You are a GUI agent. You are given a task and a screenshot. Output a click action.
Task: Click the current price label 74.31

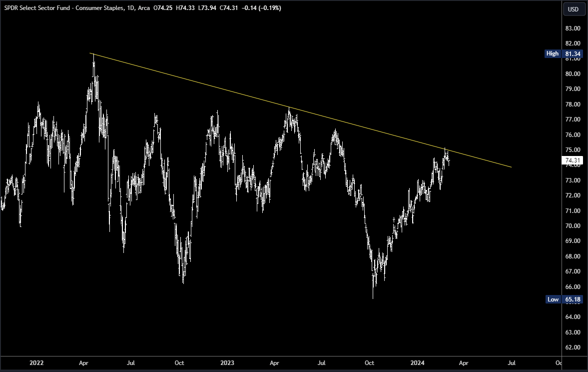pyautogui.click(x=571, y=160)
